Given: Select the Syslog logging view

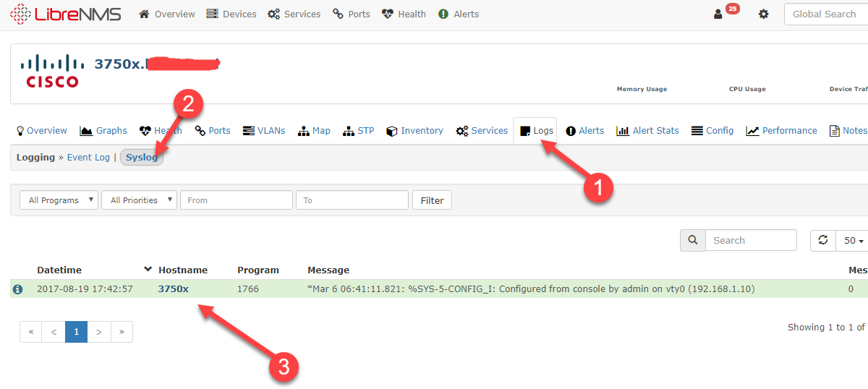Looking at the screenshot, I should (142, 157).
